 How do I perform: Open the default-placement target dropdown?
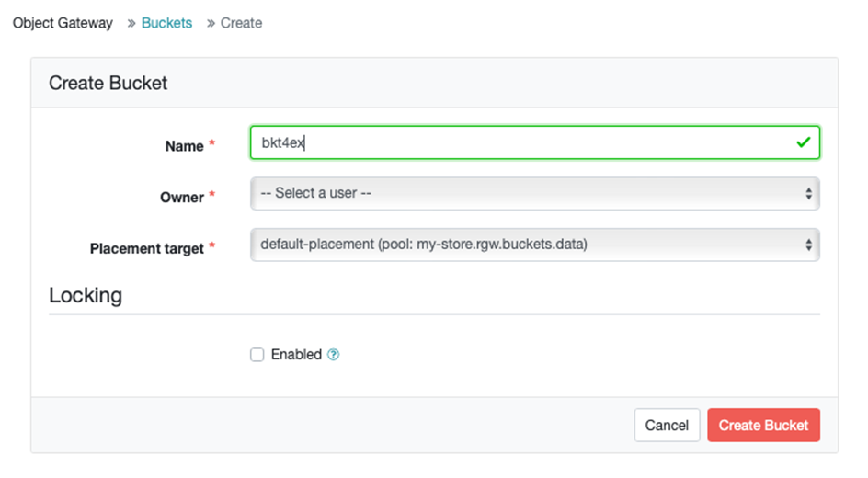(x=535, y=245)
